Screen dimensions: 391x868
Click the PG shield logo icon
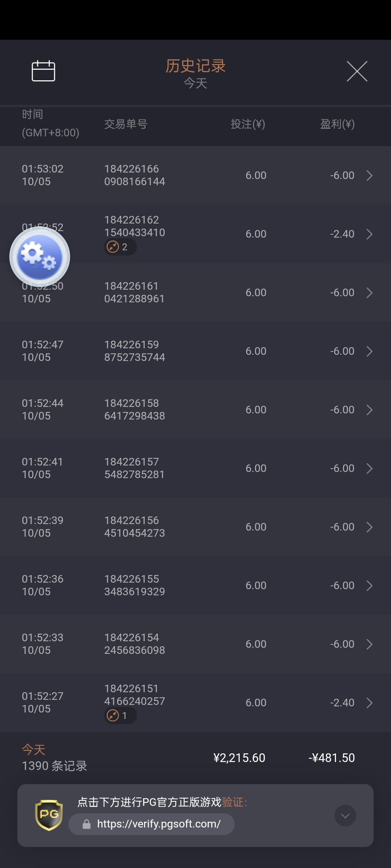click(x=49, y=815)
